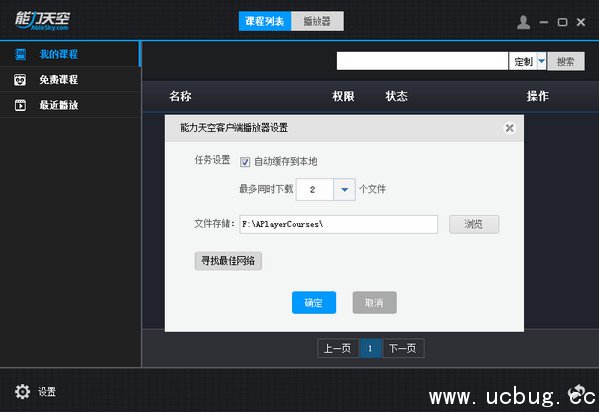Click the file storage path field

(338, 224)
